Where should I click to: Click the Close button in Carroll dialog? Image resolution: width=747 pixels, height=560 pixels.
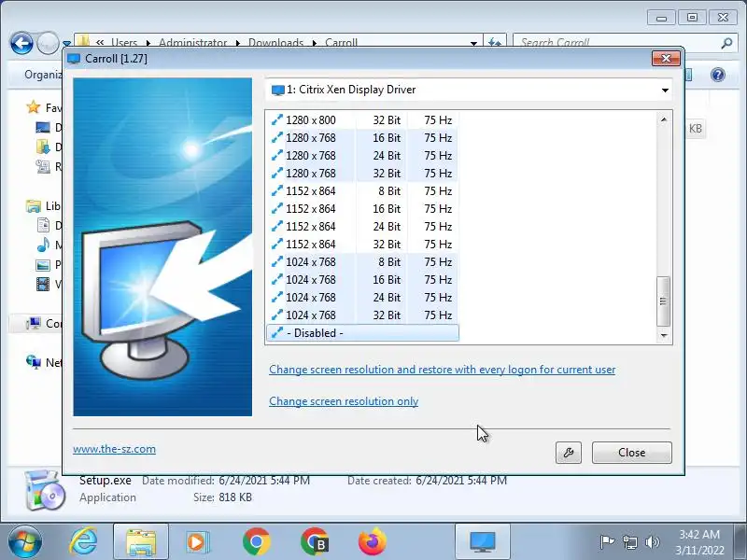tap(632, 453)
